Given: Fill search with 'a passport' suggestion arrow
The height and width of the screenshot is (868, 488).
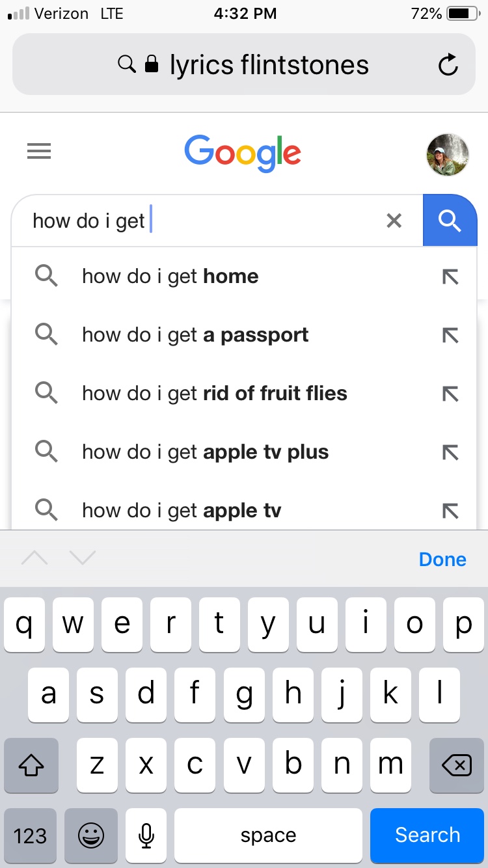Looking at the screenshot, I should pos(450,335).
